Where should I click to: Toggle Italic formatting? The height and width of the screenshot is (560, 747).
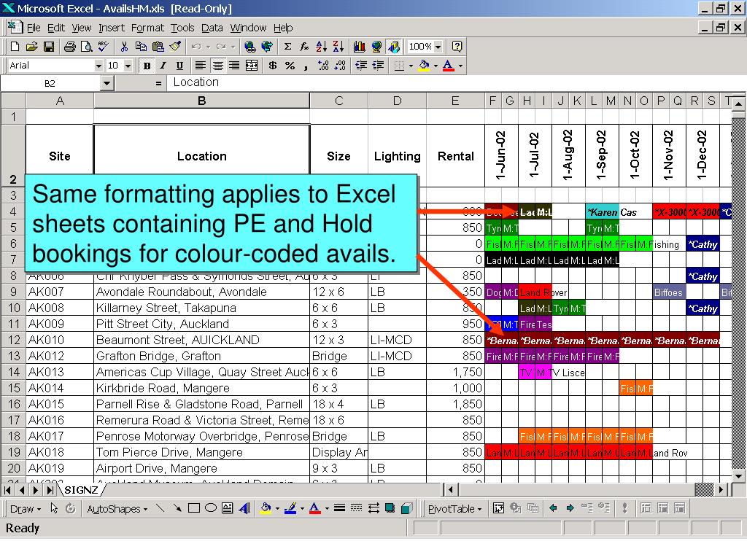click(163, 66)
